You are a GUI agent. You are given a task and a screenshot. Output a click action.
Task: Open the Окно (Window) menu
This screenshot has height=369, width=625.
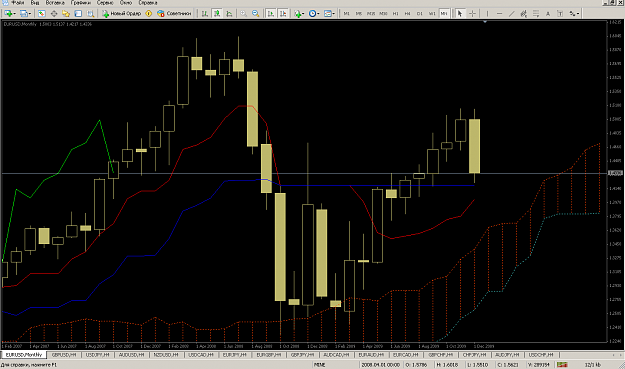pos(126,3)
